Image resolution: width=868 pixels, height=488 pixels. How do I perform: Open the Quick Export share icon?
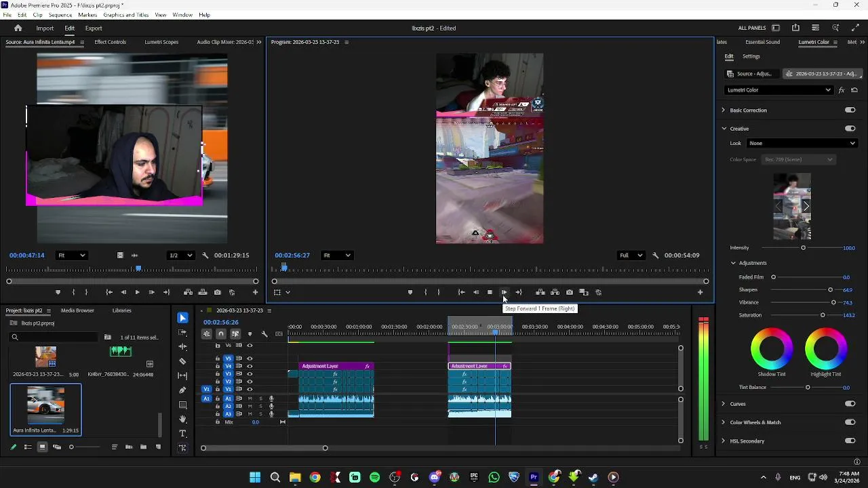point(795,28)
